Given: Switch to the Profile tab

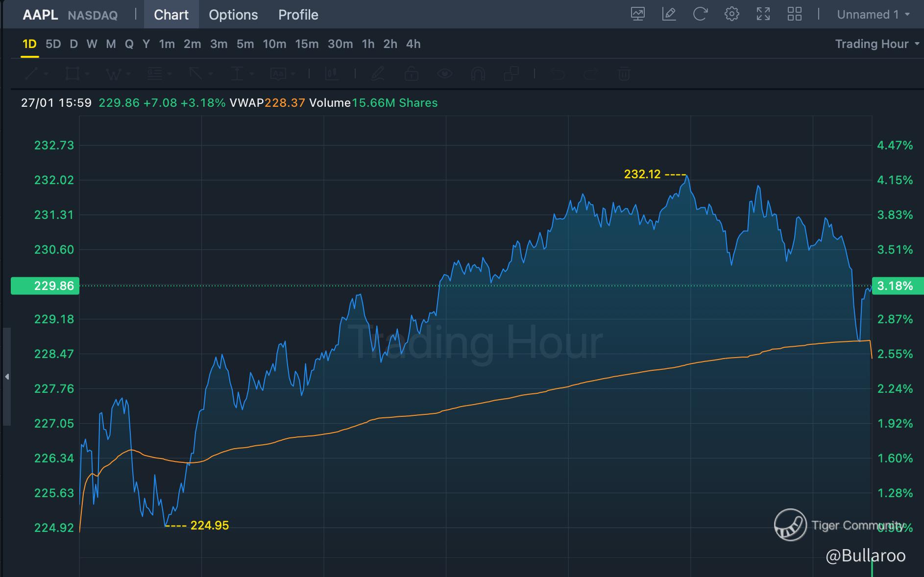Looking at the screenshot, I should pyautogui.click(x=298, y=15).
